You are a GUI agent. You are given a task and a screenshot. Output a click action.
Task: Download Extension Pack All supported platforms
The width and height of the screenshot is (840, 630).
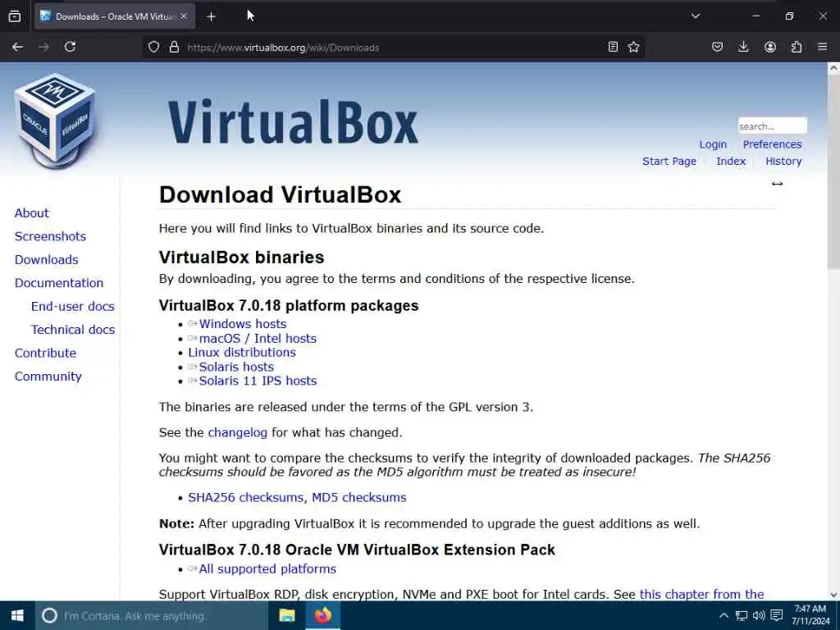pyautogui.click(x=267, y=569)
